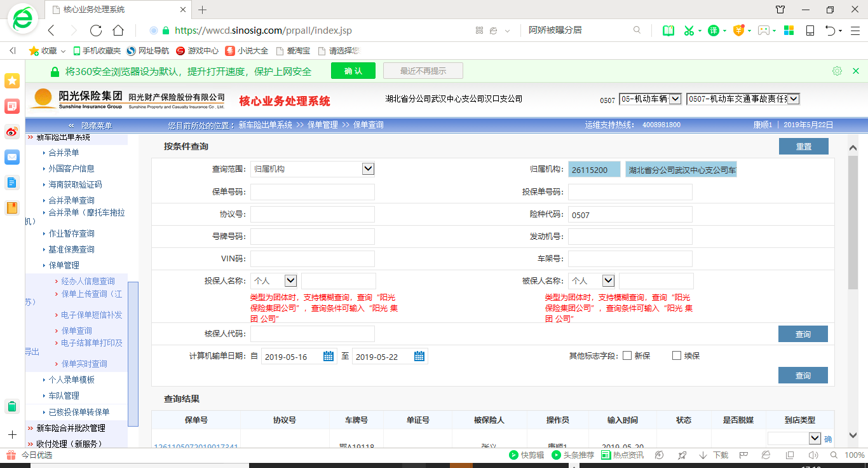The height and width of the screenshot is (468, 868).
Task: Open start date calendar picker
Action: tap(329, 356)
